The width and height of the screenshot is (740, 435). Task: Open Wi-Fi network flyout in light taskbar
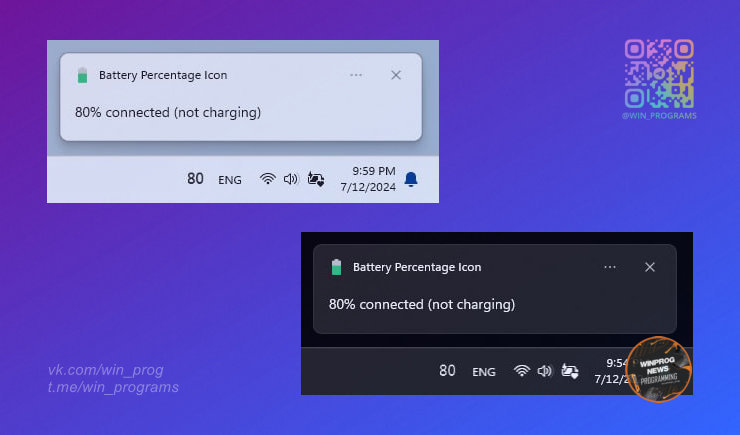point(268,179)
